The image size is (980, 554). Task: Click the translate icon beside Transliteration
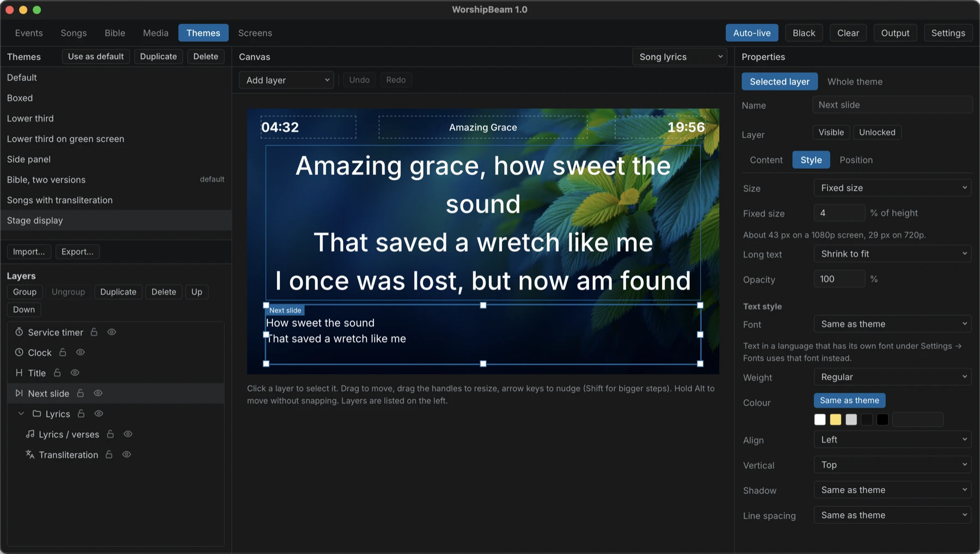click(30, 455)
